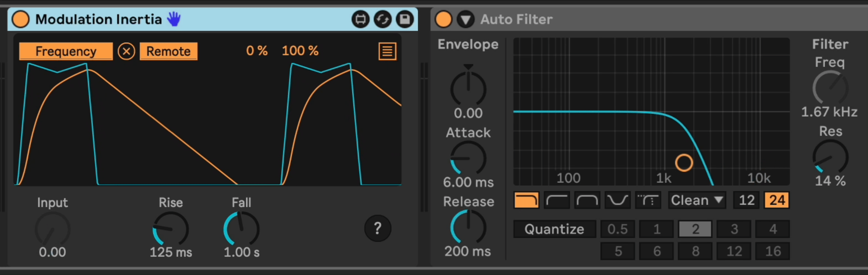
Task: Click the Remote button
Action: point(168,51)
